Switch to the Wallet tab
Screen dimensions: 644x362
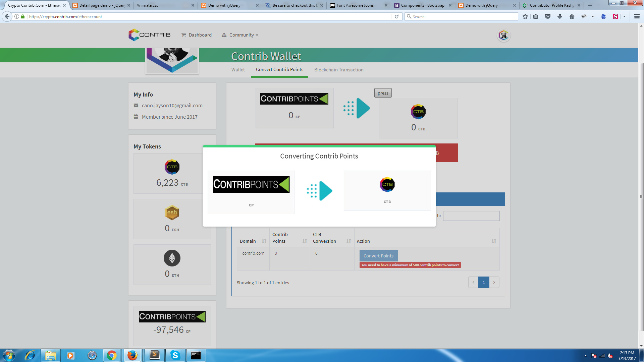(x=238, y=70)
